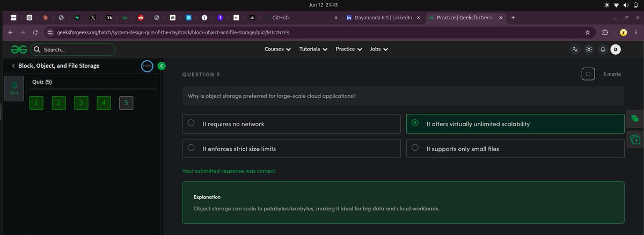Image resolution: width=644 pixels, height=235 pixels.
Task: Click the Chrome profile avatar icon
Action: [x=623, y=32]
